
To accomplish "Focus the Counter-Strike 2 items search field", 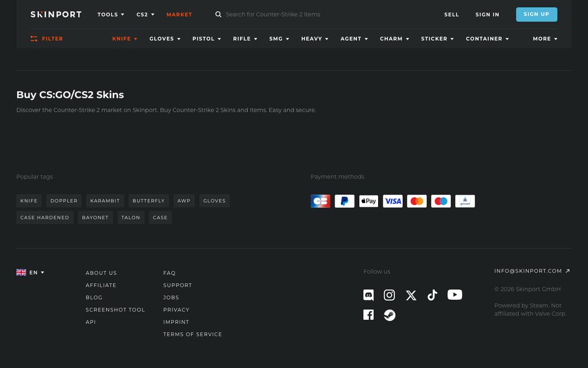I will click(x=273, y=14).
